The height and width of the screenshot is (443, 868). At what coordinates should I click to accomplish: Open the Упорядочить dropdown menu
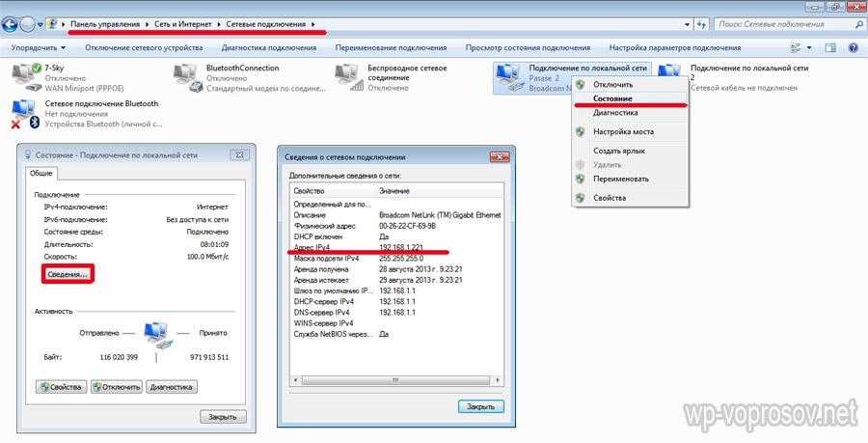coord(39,46)
